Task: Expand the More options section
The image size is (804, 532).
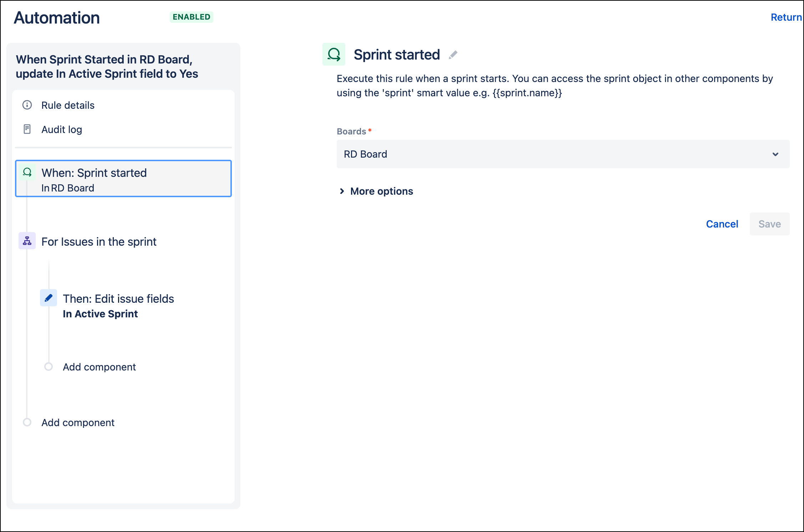Action: click(376, 191)
